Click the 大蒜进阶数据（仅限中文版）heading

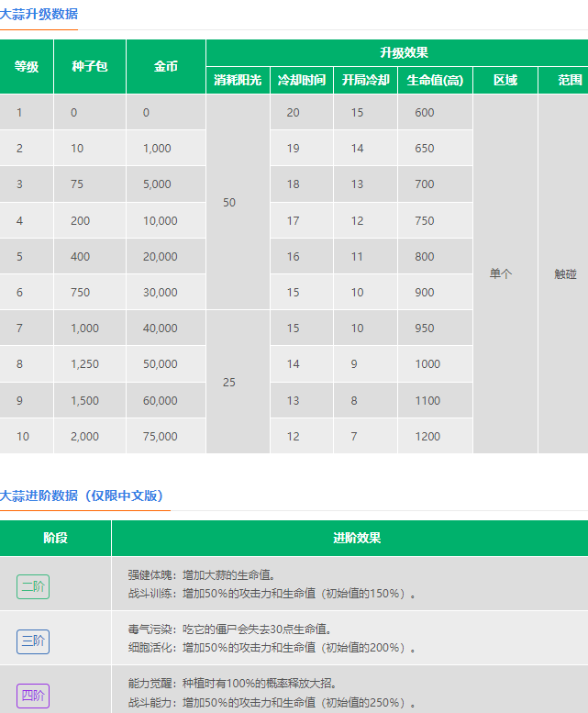point(83,496)
